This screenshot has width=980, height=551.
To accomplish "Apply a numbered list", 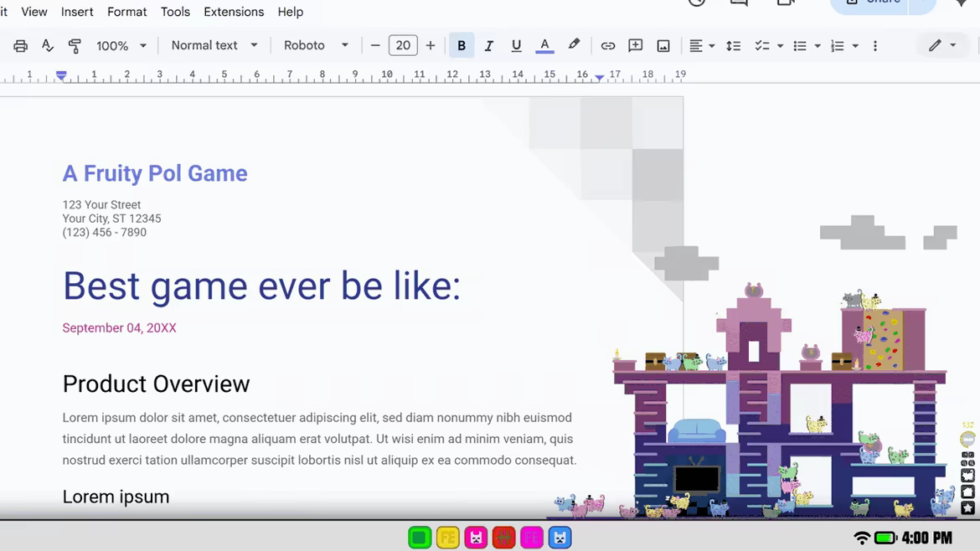I will (838, 45).
